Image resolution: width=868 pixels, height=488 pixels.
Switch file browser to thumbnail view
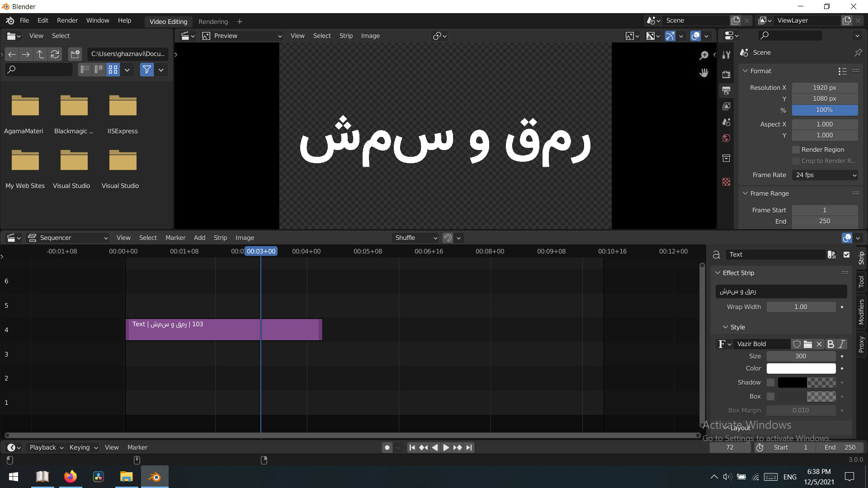pos(113,70)
